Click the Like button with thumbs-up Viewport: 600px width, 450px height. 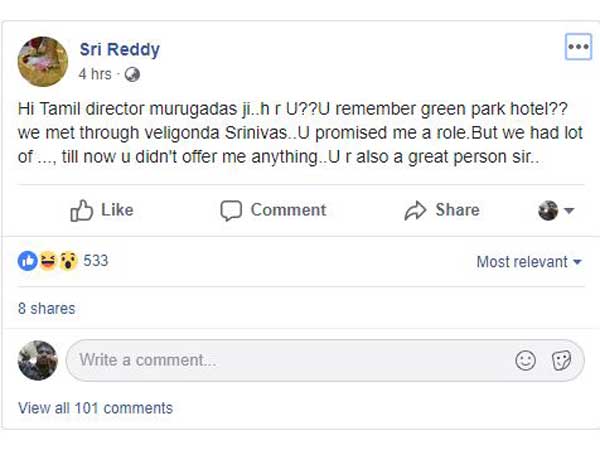pyautogui.click(x=101, y=210)
